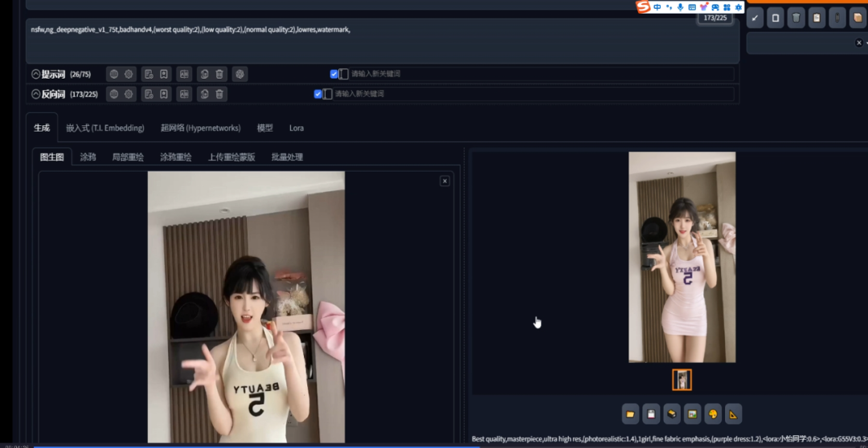The image size is (868, 448).
Task: Click the ChatGPT icon in the 提示词 row
Action: [x=240, y=74]
